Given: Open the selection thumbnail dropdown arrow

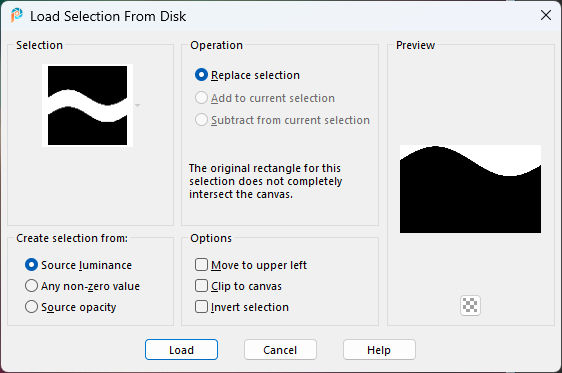Looking at the screenshot, I should [137, 105].
